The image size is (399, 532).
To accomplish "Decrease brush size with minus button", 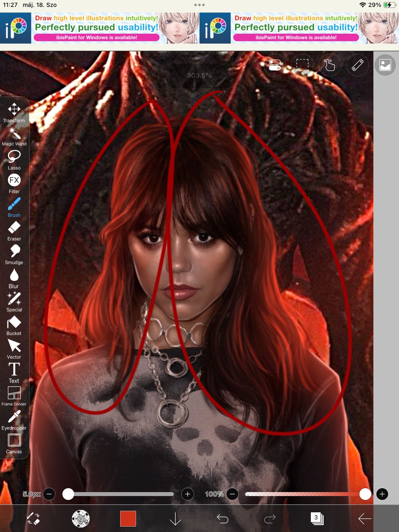I will pyautogui.click(x=49, y=494).
